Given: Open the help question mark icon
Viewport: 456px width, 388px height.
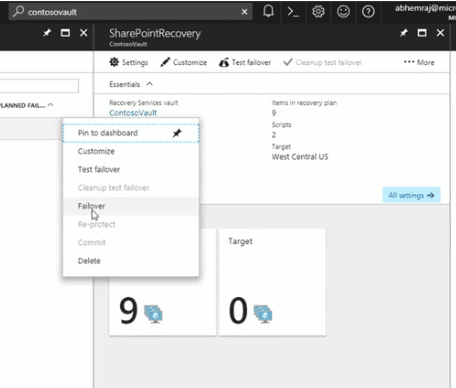Looking at the screenshot, I should point(368,12).
